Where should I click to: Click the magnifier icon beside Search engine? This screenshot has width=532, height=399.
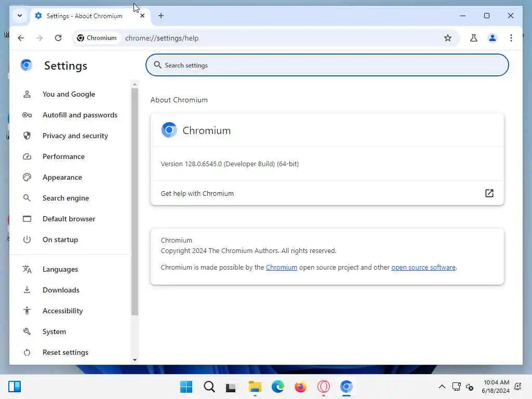tap(27, 198)
